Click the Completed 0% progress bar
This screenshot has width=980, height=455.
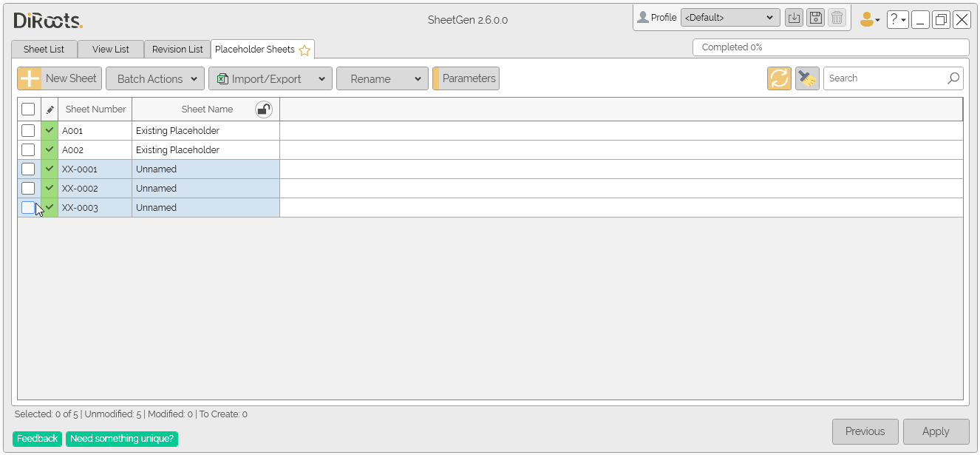pyautogui.click(x=830, y=47)
